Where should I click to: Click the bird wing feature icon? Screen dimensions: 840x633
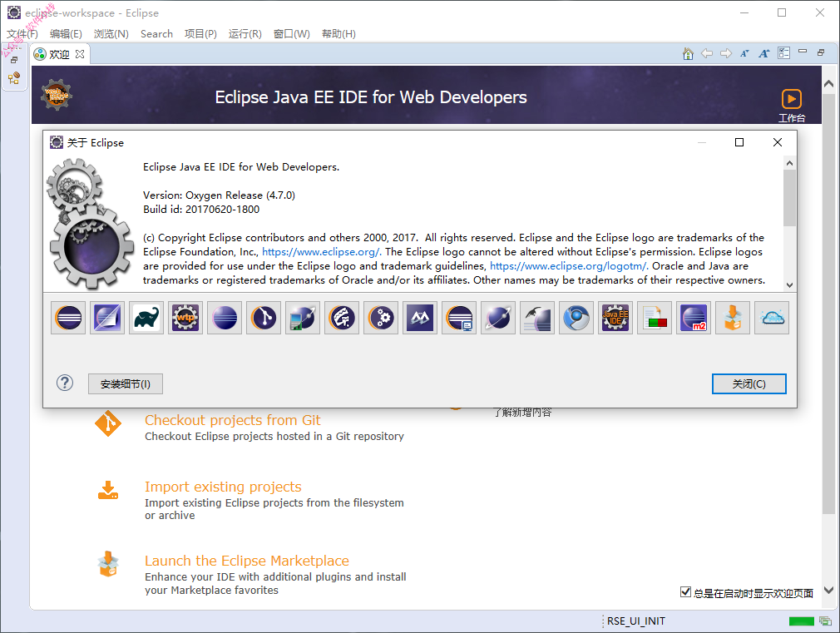coord(537,318)
